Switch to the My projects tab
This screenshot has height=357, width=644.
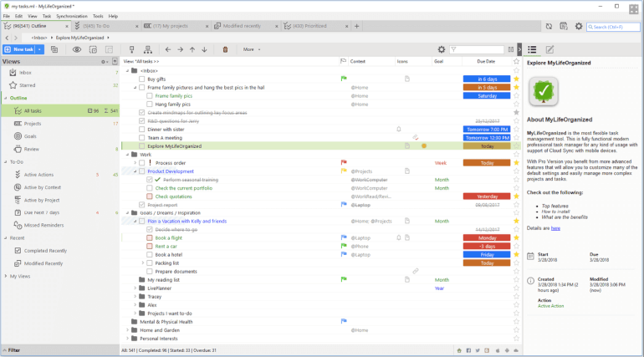(x=176, y=26)
